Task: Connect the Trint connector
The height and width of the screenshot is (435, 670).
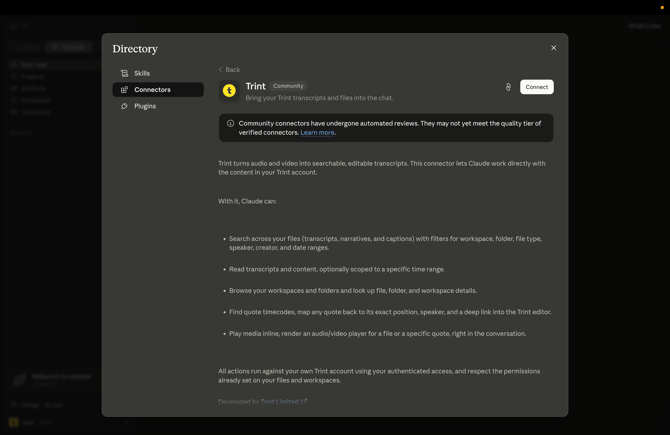Action: click(x=537, y=87)
